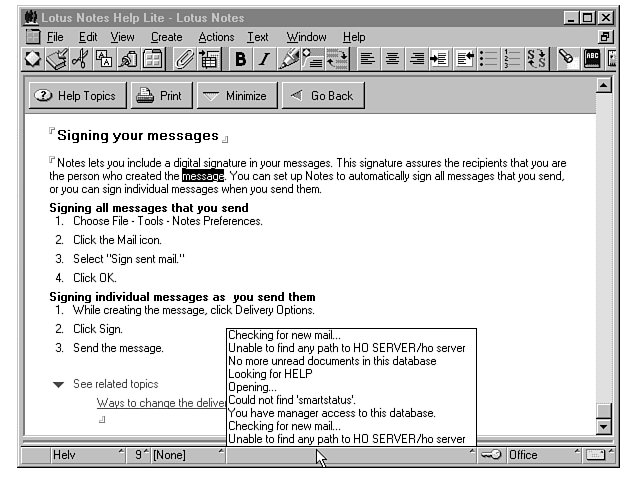This screenshot has width=640, height=480.
Task: Click the paperclip Attach file icon
Action: click(185, 59)
